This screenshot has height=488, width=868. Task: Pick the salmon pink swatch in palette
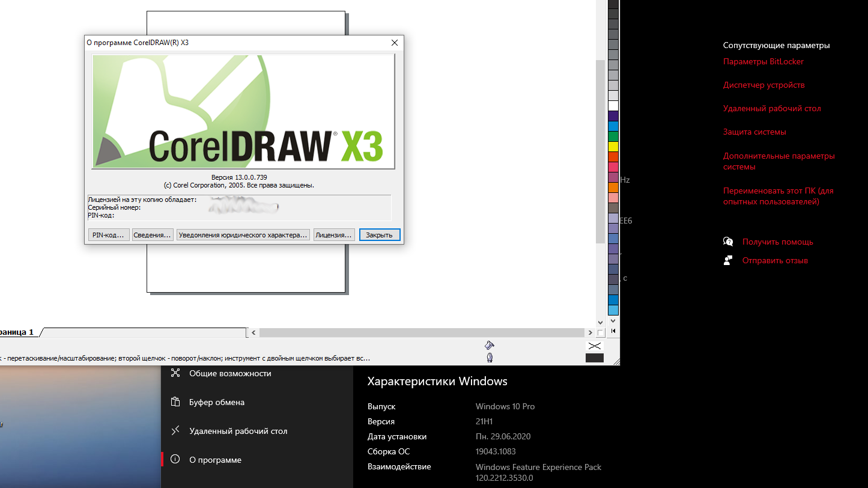tap(613, 198)
